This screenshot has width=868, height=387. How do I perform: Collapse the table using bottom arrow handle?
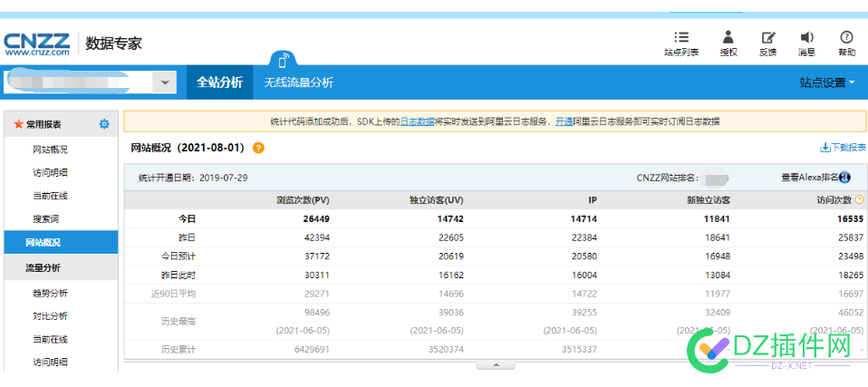coord(496,365)
